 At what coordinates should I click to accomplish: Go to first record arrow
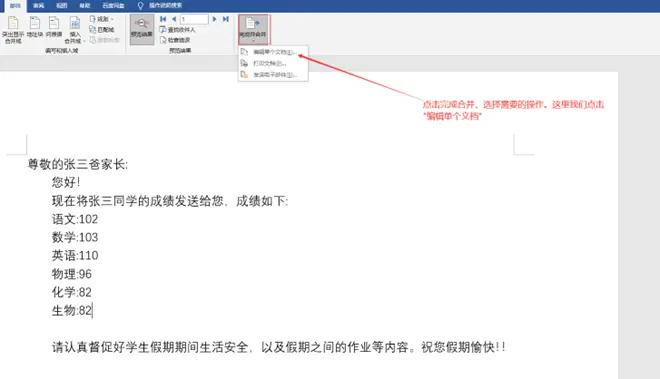163,19
